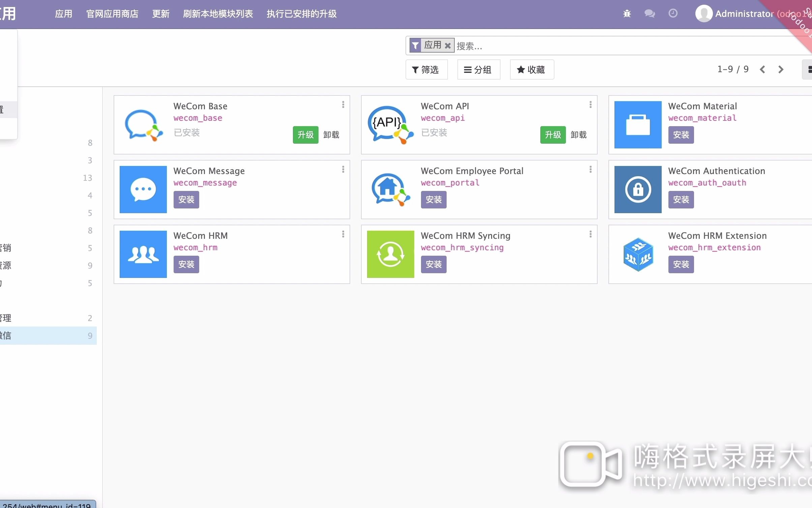Remove the 应用 filter facet
812x508 pixels.
click(x=448, y=46)
